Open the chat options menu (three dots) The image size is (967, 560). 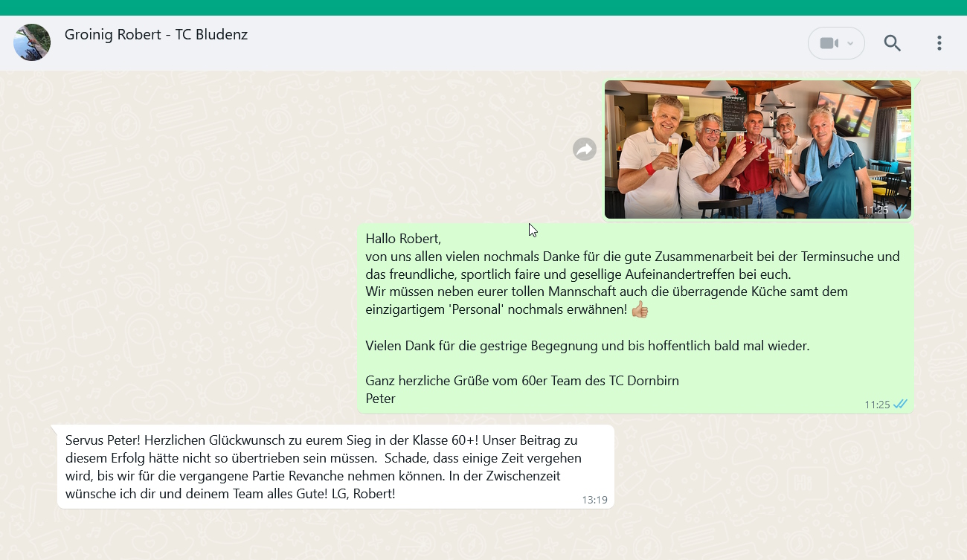point(939,43)
